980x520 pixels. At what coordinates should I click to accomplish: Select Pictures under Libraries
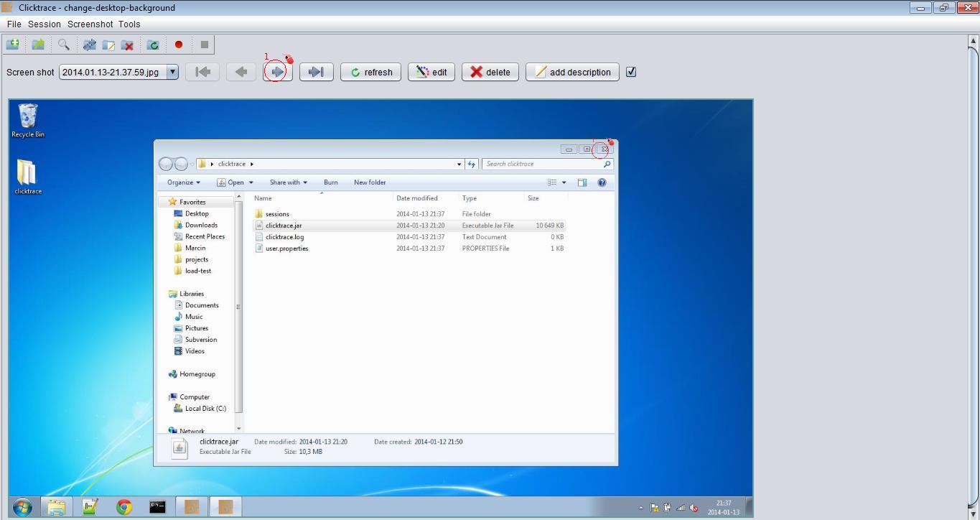point(197,329)
